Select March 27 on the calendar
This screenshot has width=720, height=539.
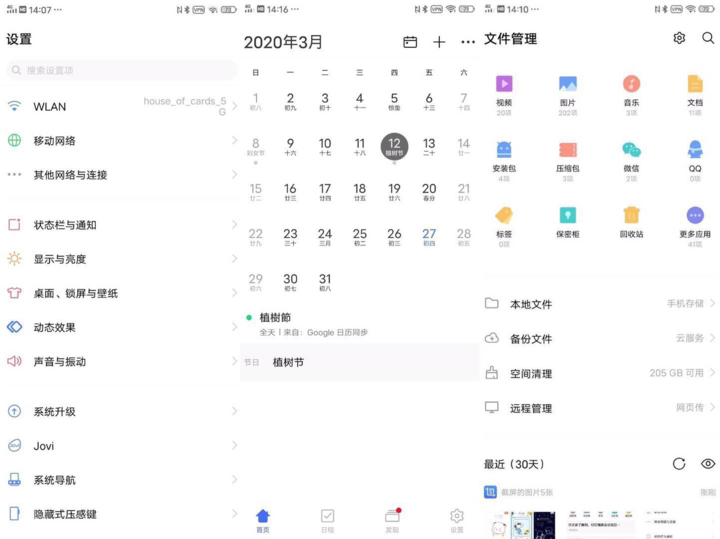click(x=429, y=237)
